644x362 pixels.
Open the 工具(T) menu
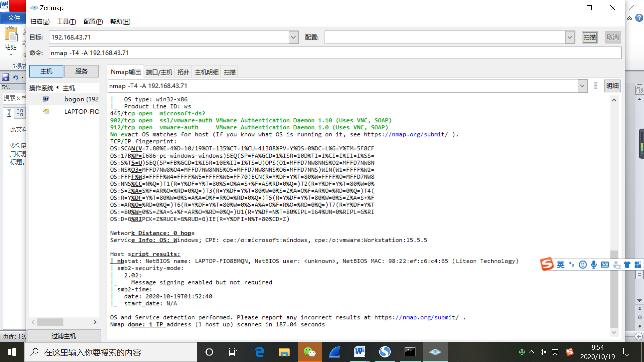(66, 22)
